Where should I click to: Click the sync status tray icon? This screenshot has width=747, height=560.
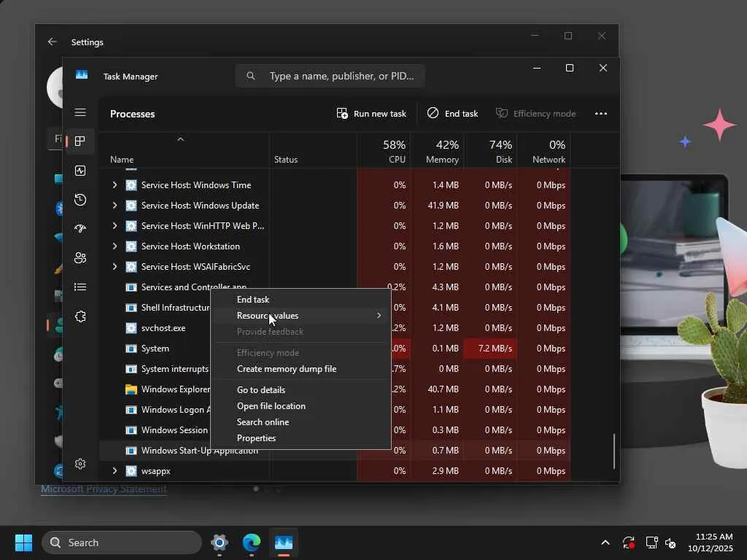coord(628,542)
